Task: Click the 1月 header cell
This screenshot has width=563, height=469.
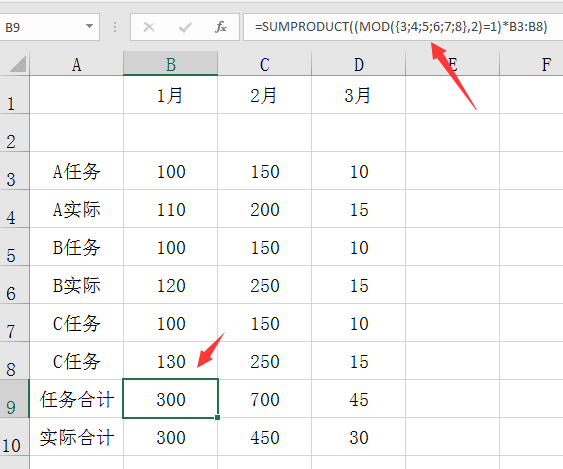Action: click(171, 95)
